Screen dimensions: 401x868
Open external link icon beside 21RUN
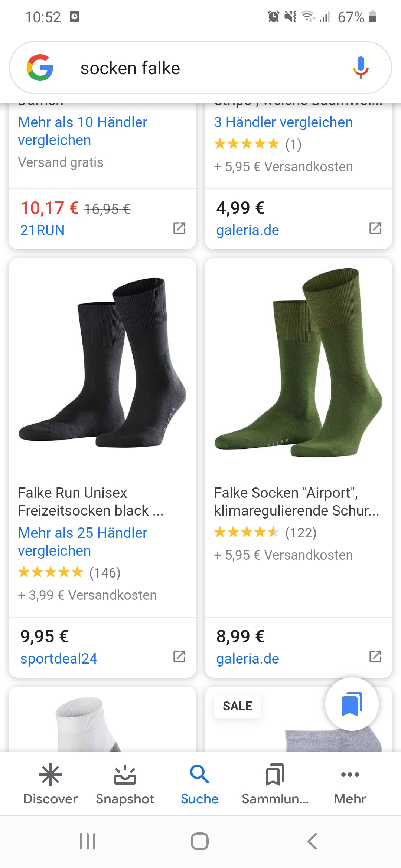179,228
